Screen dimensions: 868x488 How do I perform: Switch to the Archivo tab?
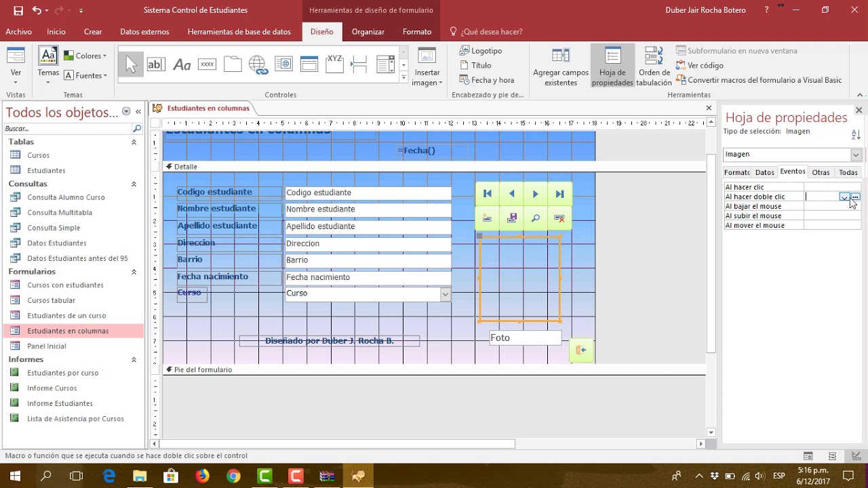point(18,31)
